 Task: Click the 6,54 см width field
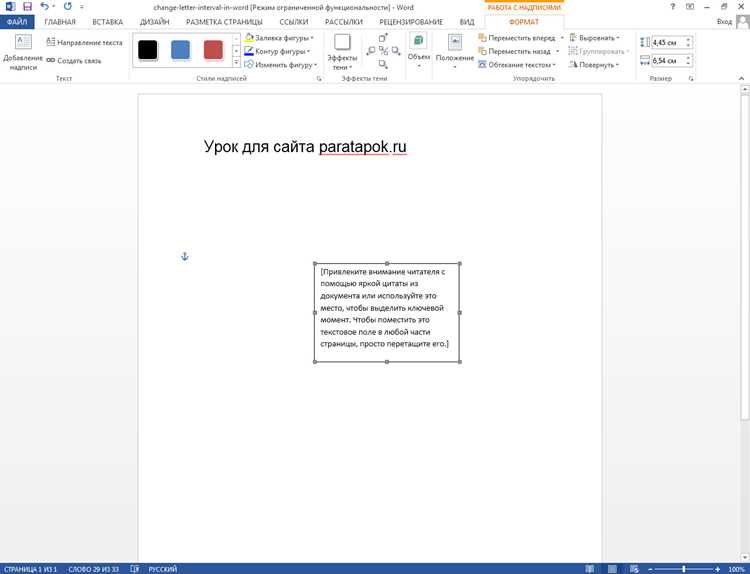tap(668, 61)
